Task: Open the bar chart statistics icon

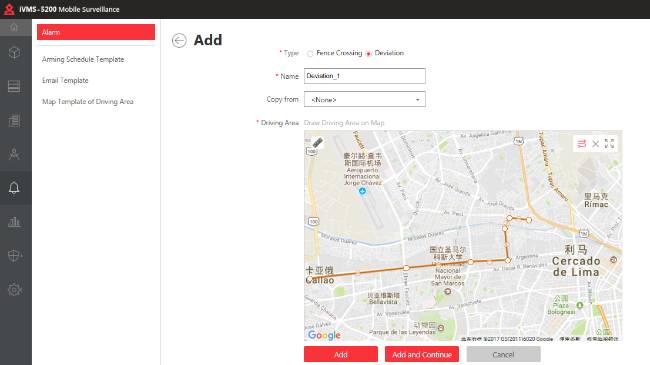Action: [x=14, y=222]
